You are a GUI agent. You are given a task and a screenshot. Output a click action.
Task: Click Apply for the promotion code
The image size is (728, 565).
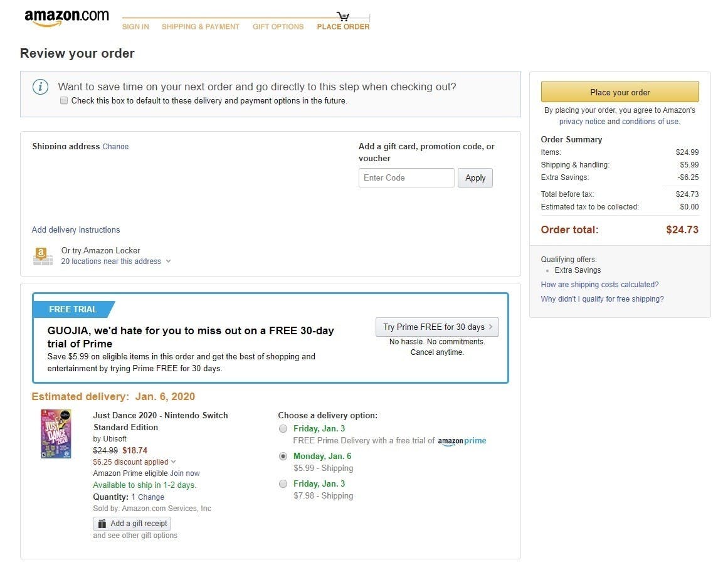click(475, 178)
